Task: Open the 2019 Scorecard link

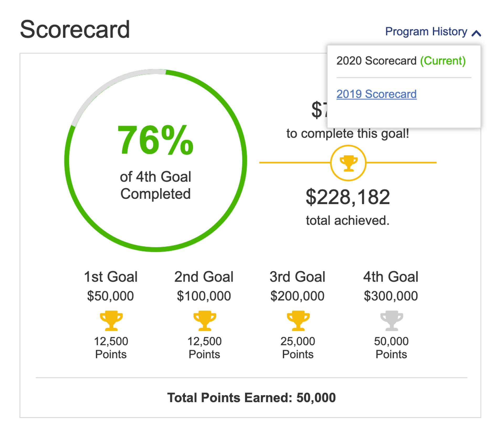Action: click(376, 94)
